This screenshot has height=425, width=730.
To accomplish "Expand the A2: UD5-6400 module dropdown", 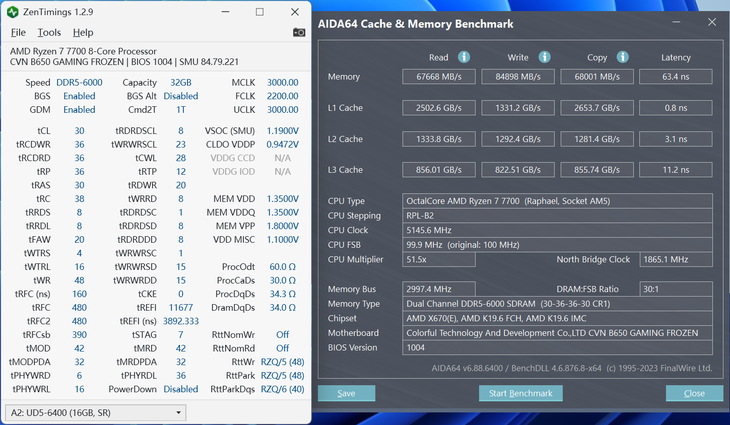I will point(95,412).
